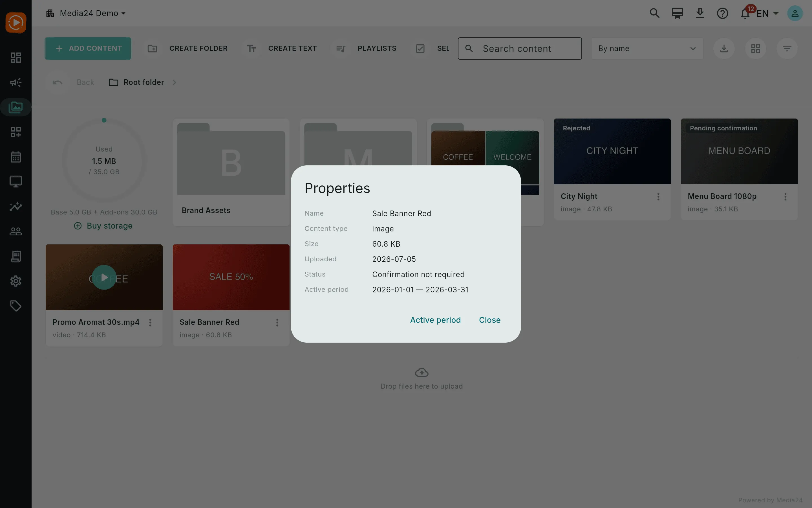Open the Media24 logo home icon
Image resolution: width=812 pixels, height=508 pixels.
(16, 23)
